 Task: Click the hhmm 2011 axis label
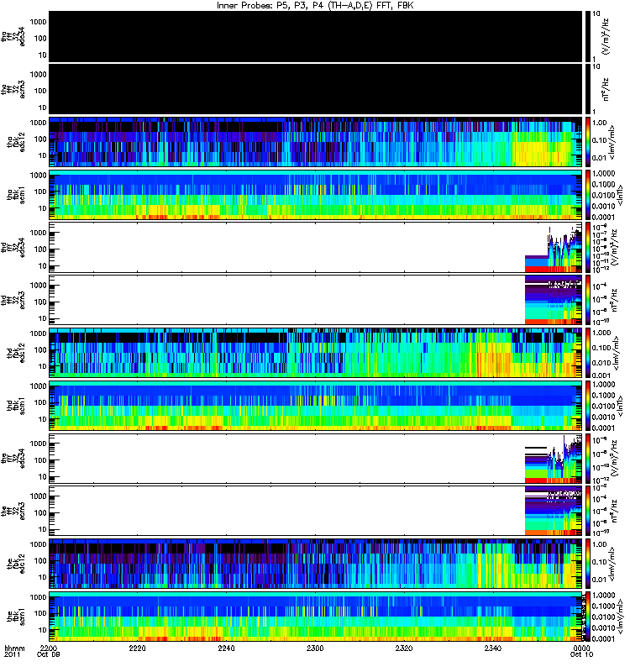click(14, 651)
